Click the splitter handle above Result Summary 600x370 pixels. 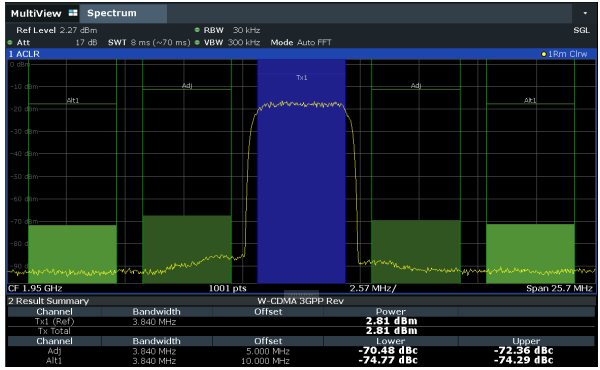[x=301, y=294]
